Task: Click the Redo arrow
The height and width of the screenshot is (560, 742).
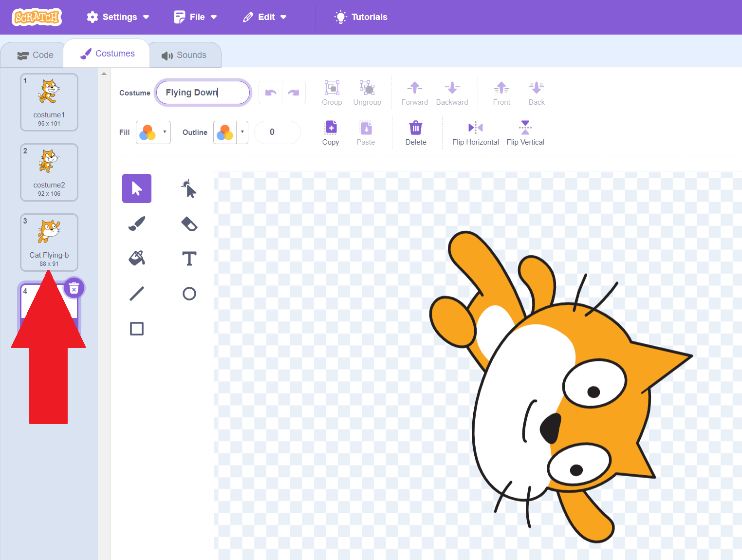Action: pyautogui.click(x=294, y=93)
